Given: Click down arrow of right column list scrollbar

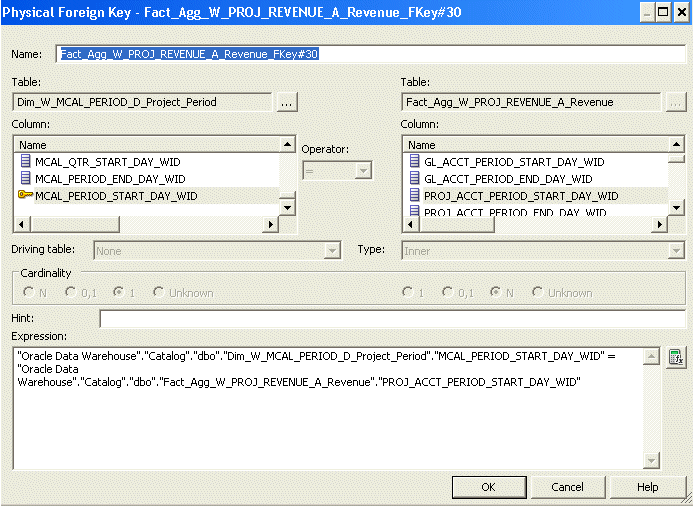Looking at the screenshot, I should click(x=677, y=208).
